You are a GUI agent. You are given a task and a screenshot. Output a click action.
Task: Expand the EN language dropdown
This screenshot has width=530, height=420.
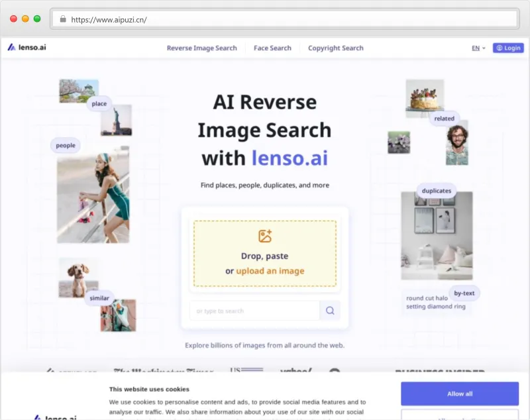[478, 48]
